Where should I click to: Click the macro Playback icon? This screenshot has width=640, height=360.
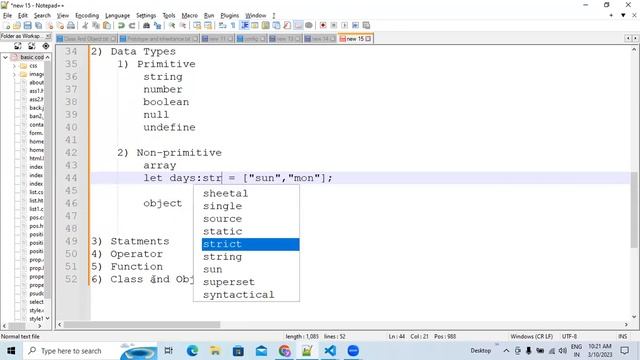(344, 25)
